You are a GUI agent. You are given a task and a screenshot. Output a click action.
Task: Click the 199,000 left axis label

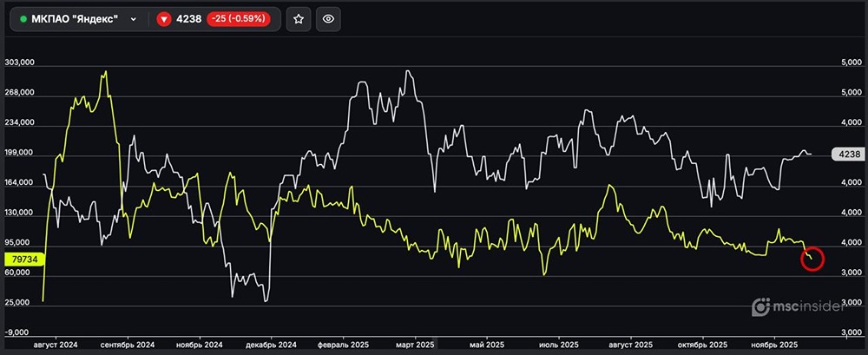pyautogui.click(x=19, y=154)
